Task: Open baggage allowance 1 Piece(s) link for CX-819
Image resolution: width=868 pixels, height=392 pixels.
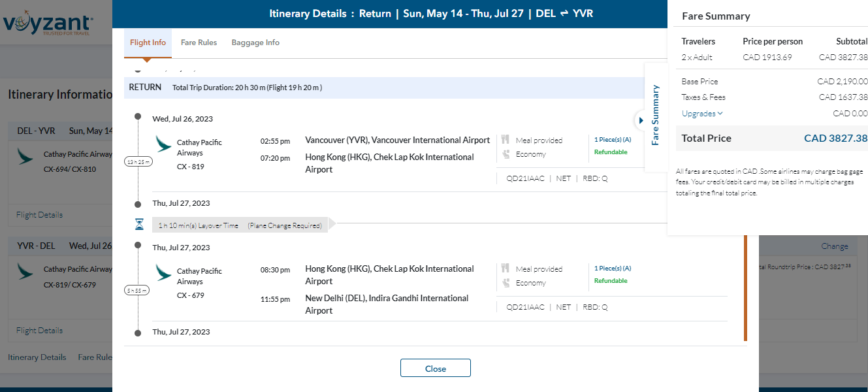Action: [612, 139]
